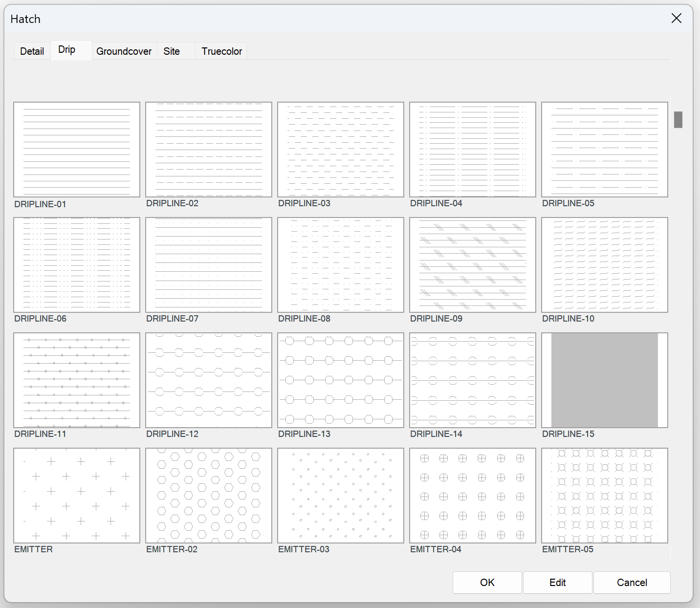Pick the DRIPLINE-13 octagon chain pattern
The image size is (700, 608).
click(x=340, y=380)
